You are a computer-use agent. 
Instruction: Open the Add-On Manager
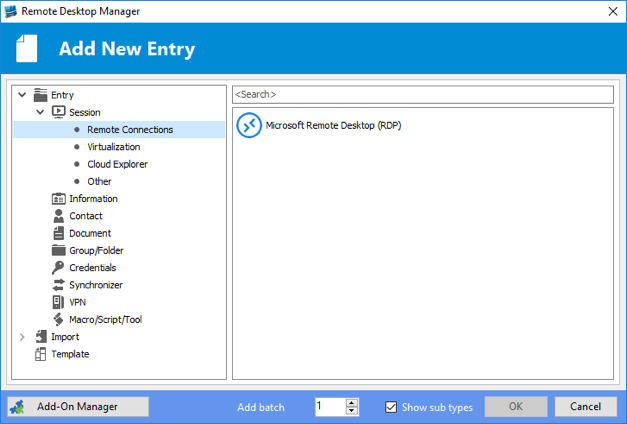(78, 407)
